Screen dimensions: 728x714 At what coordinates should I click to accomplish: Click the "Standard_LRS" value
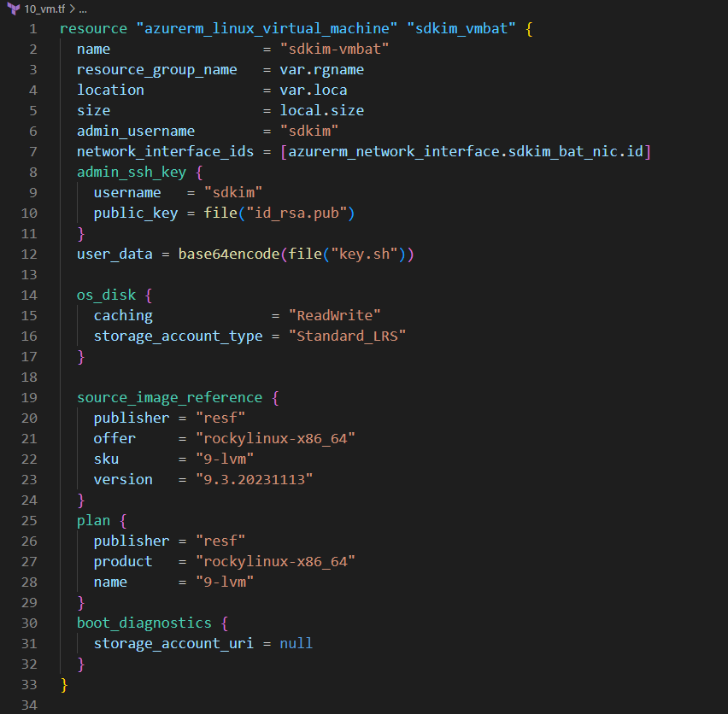[347, 336]
